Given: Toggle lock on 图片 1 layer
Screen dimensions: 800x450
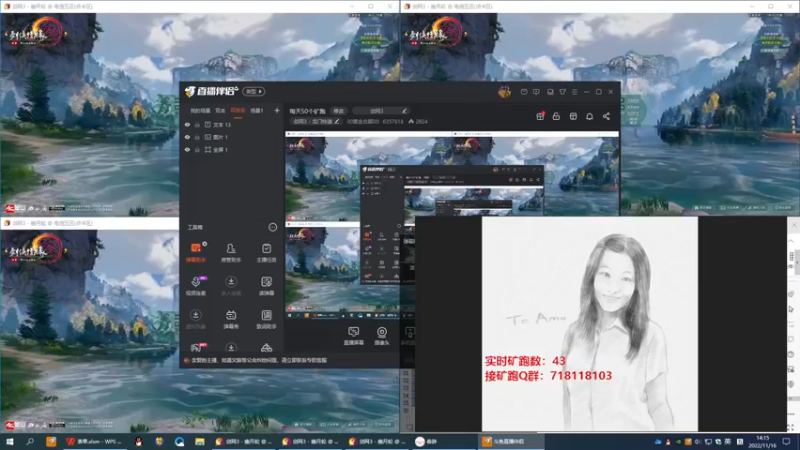Looking at the screenshot, I should (x=197, y=137).
